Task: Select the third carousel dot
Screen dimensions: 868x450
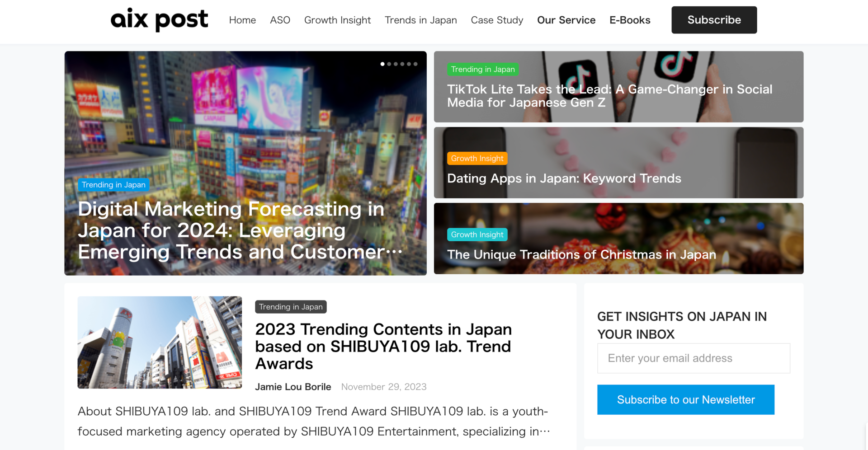Action: click(396, 64)
